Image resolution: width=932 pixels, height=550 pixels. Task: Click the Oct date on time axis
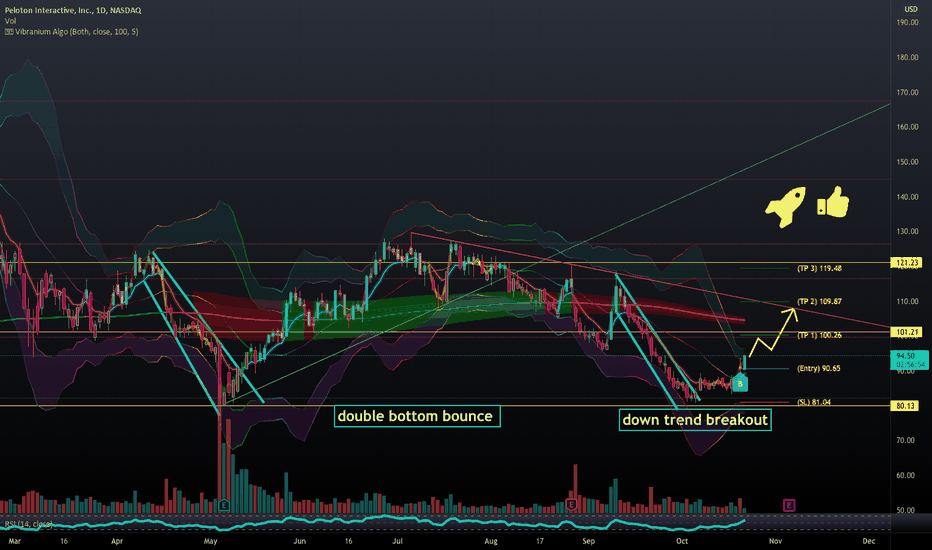pos(682,541)
